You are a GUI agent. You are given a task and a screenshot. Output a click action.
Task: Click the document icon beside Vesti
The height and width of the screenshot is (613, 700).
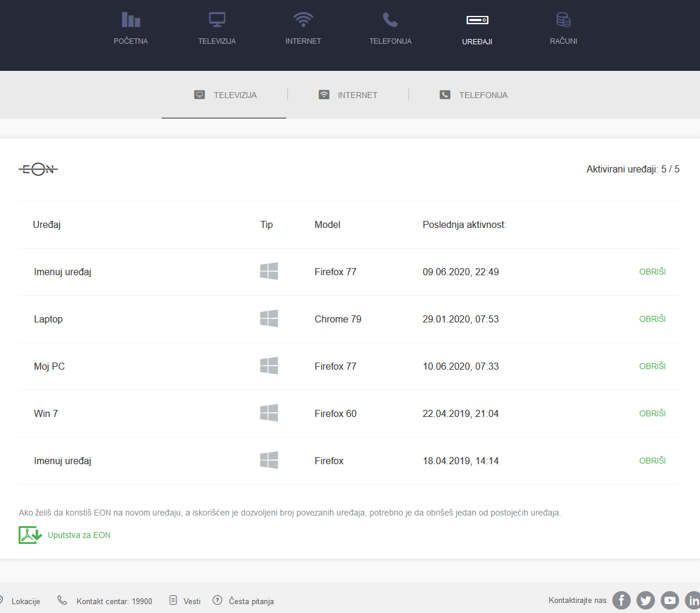[173, 601]
